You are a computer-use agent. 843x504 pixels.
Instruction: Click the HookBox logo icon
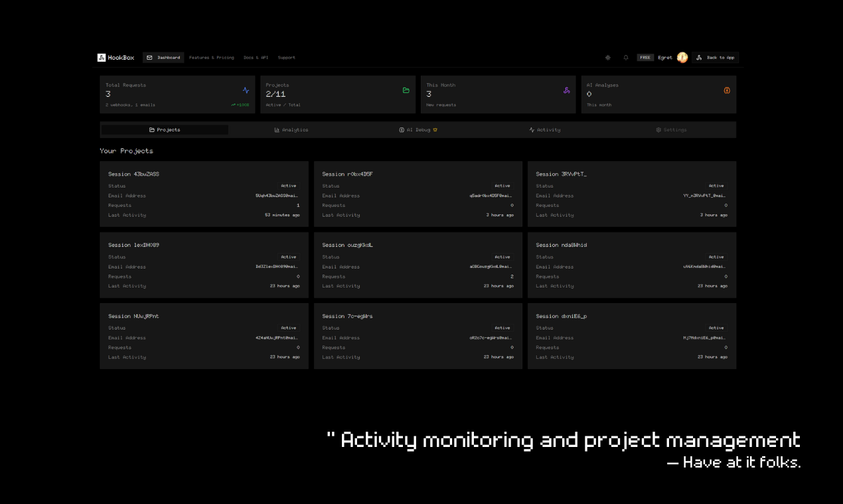point(102,58)
